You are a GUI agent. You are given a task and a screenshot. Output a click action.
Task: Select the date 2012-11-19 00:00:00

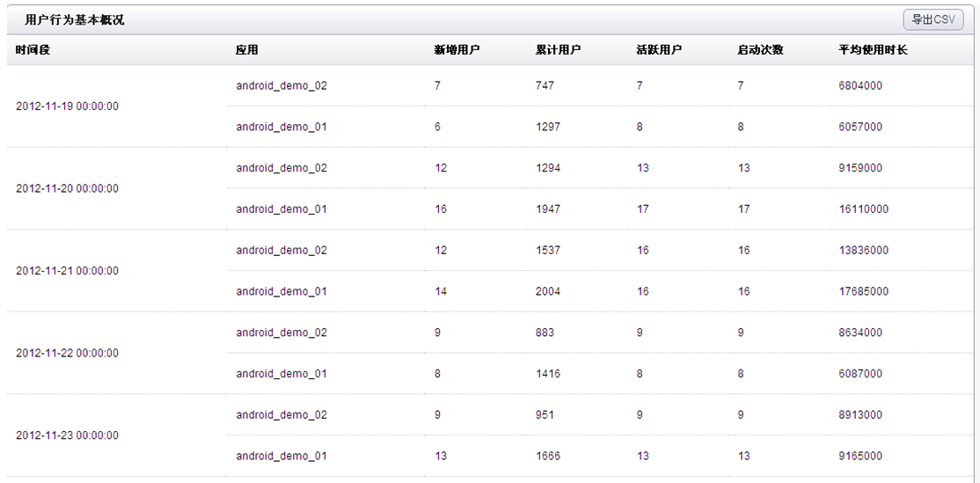point(67,106)
